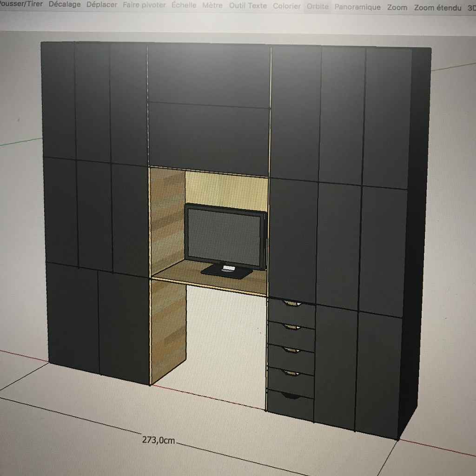This screenshot has width=476, height=476.
Task: Select the Panoramique tool
Action: point(357,7)
